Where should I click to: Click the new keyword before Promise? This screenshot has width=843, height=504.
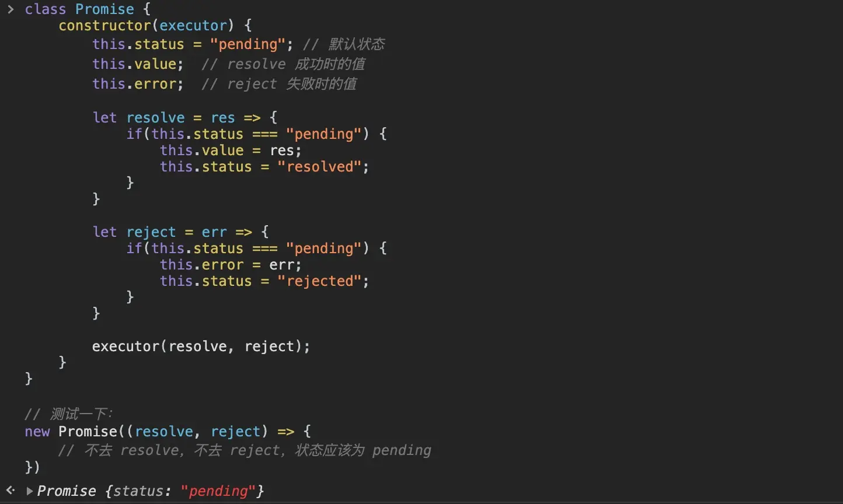pyautogui.click(x=37, y=432)
